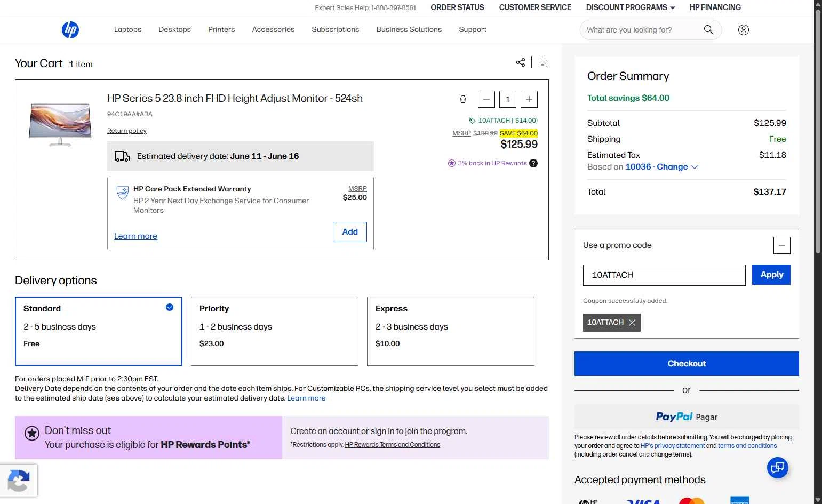
Task: Click Customer Service link
Action: [535, 7]
